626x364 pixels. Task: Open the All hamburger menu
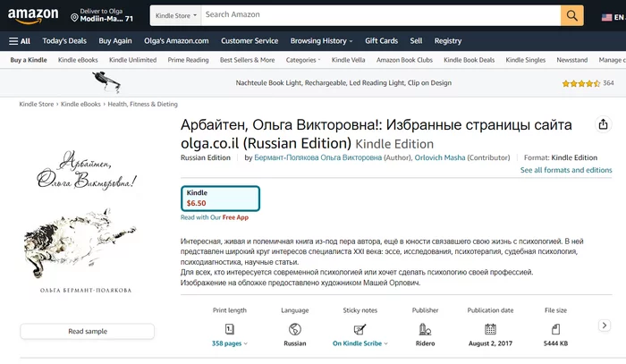[20, 41]
